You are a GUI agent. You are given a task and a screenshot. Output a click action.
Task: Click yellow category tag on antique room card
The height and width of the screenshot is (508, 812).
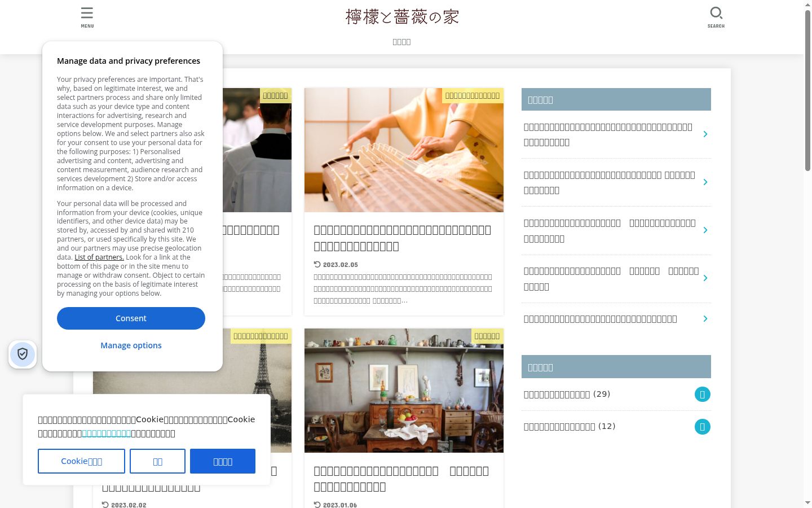[x=487, y=336]
